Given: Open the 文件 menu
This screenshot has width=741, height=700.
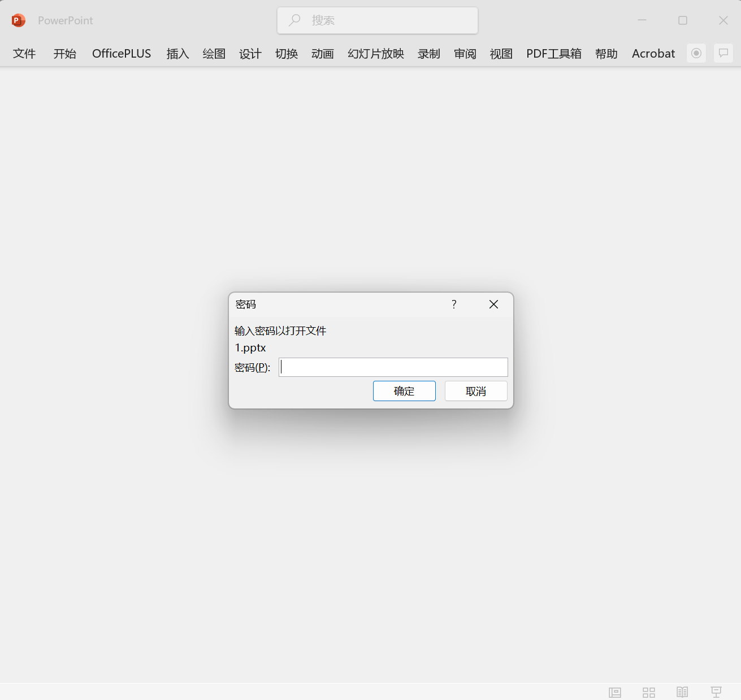Looking at the screenshot, I should pyautogui.click(x=24, y=54).
